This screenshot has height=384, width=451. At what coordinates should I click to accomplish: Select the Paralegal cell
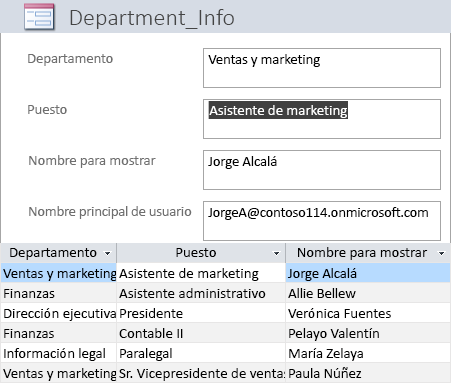click(201, 353)
